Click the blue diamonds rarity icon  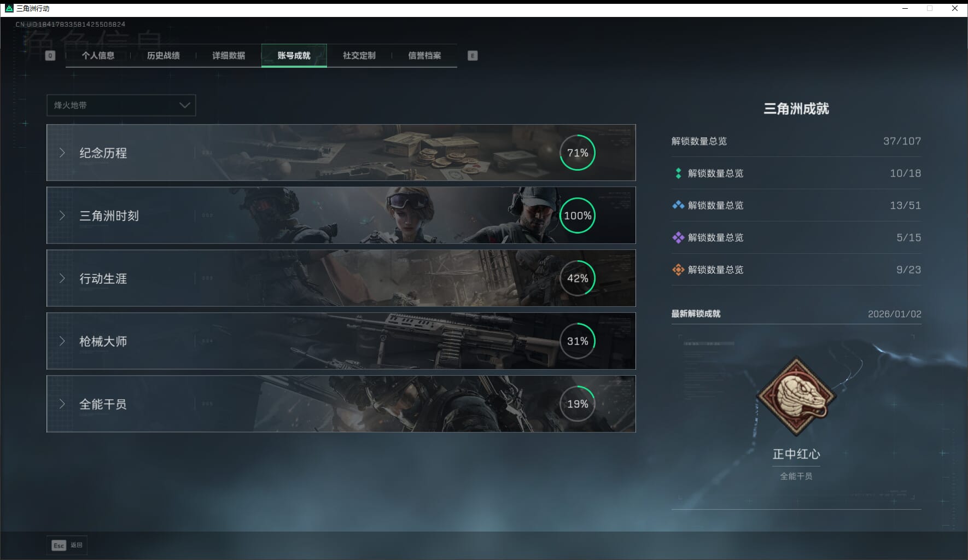[x=678, y=205]
